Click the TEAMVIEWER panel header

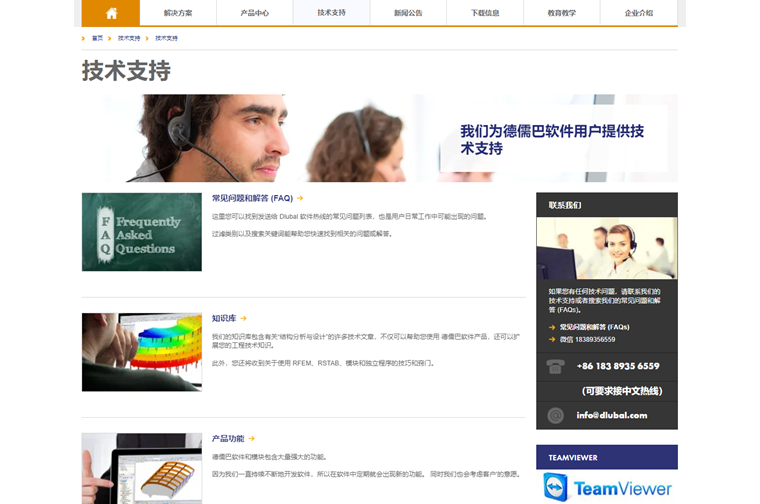607,457
